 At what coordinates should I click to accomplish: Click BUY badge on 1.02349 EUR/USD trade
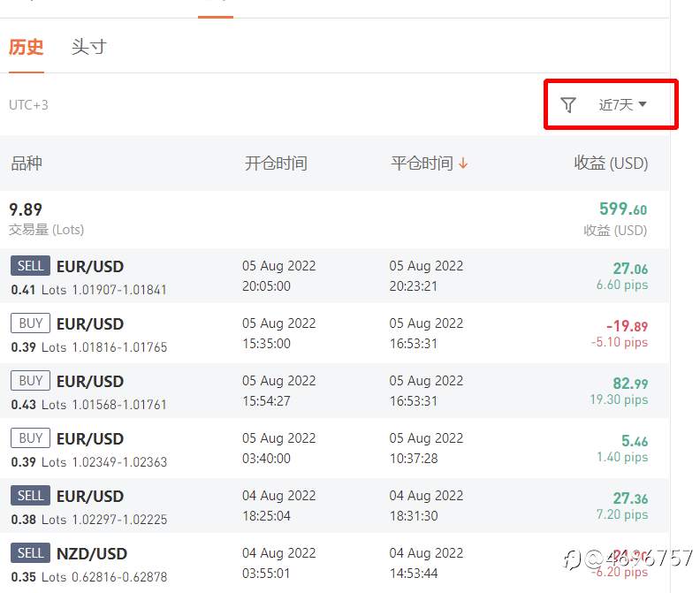pyautogui.click(x=30, y=438)
